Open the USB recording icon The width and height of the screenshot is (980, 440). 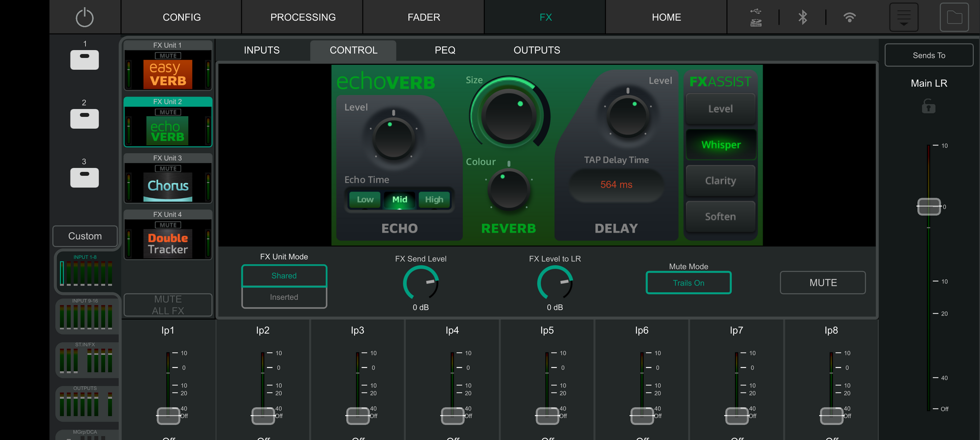(x=756, y=17)
